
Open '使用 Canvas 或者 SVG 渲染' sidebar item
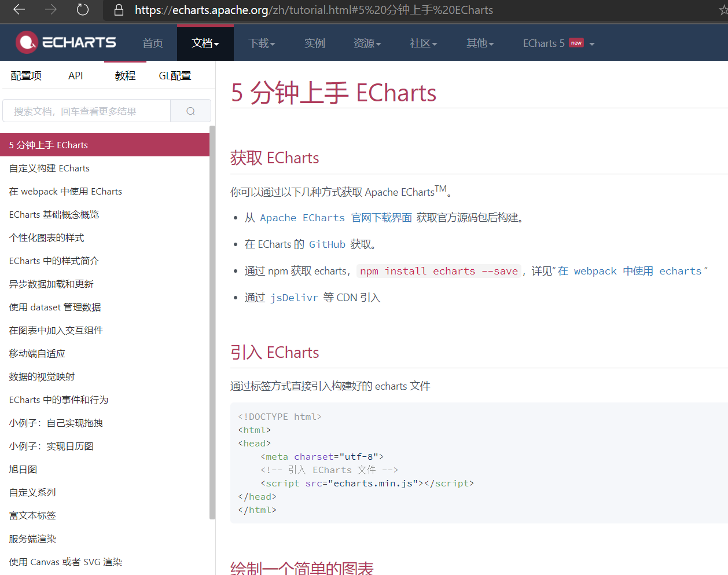pyautogui.click(x=105, y=562)
